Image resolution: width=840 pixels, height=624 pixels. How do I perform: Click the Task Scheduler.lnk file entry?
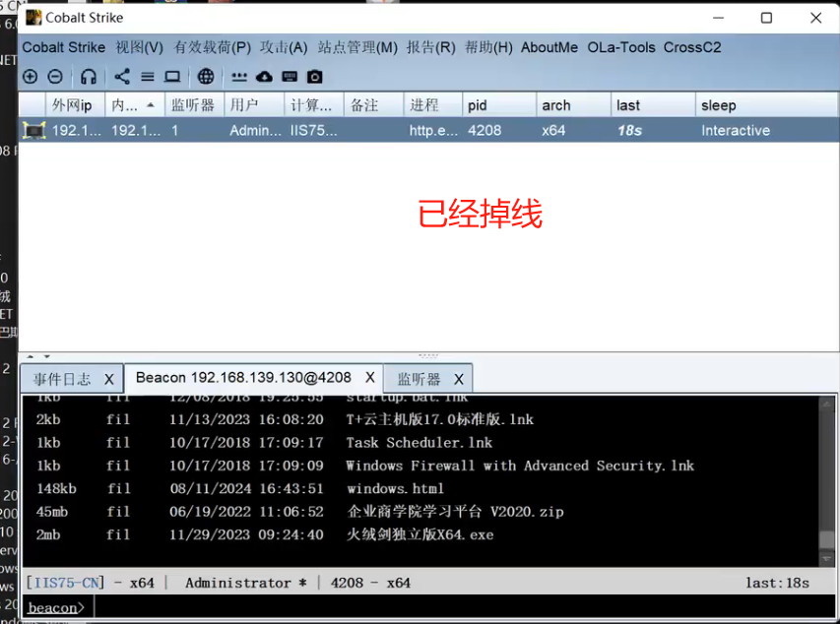[x=419, y=443]
